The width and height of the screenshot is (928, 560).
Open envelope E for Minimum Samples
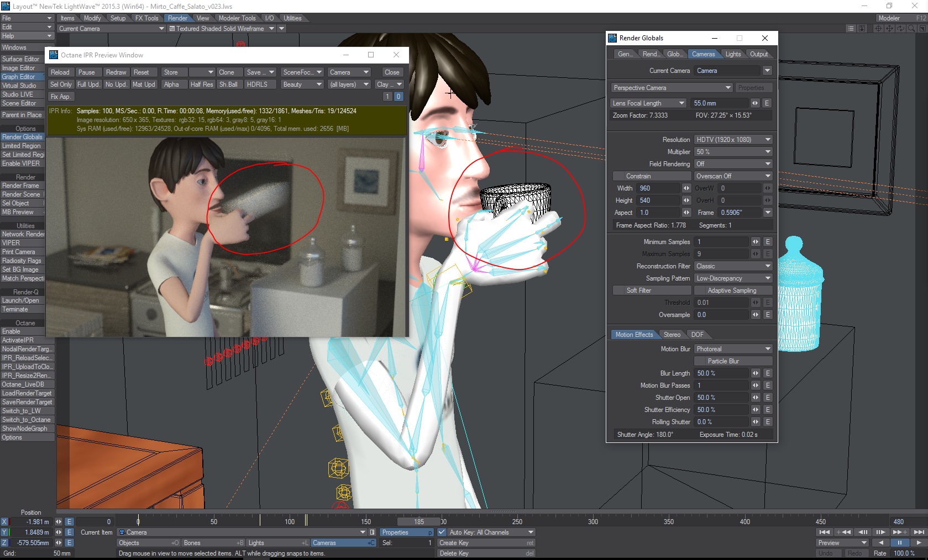point(768,242)
